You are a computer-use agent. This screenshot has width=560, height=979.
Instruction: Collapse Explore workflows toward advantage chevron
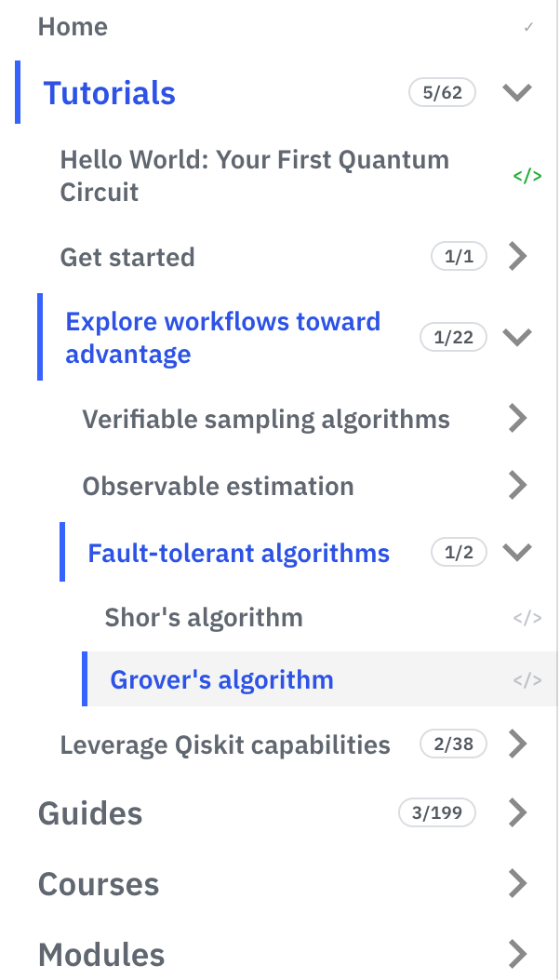[x=517, y=337]
